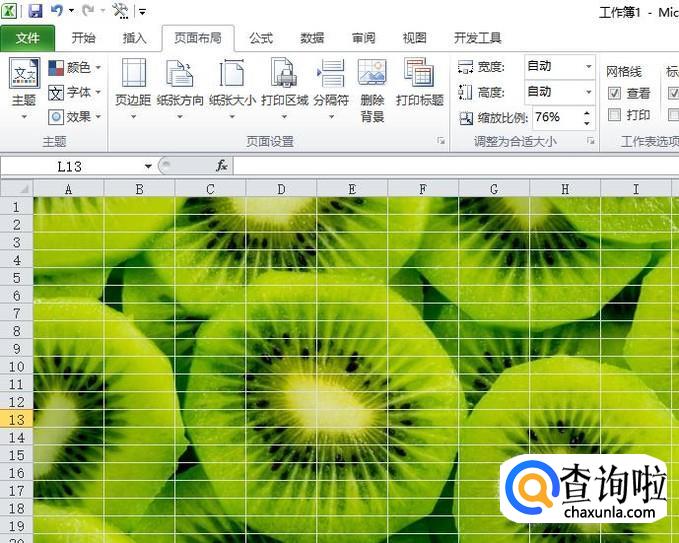
Task: Switch to the 数据 tab
Action: 312,38
